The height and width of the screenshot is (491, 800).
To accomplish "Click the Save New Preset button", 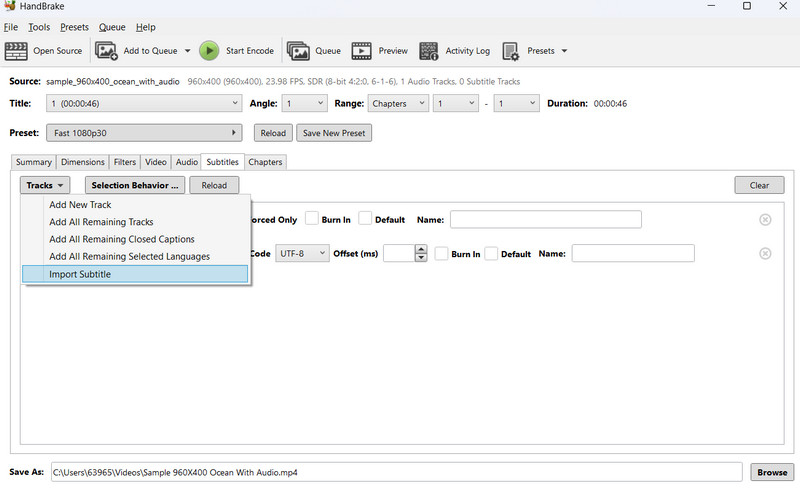I will coord(333,133).
